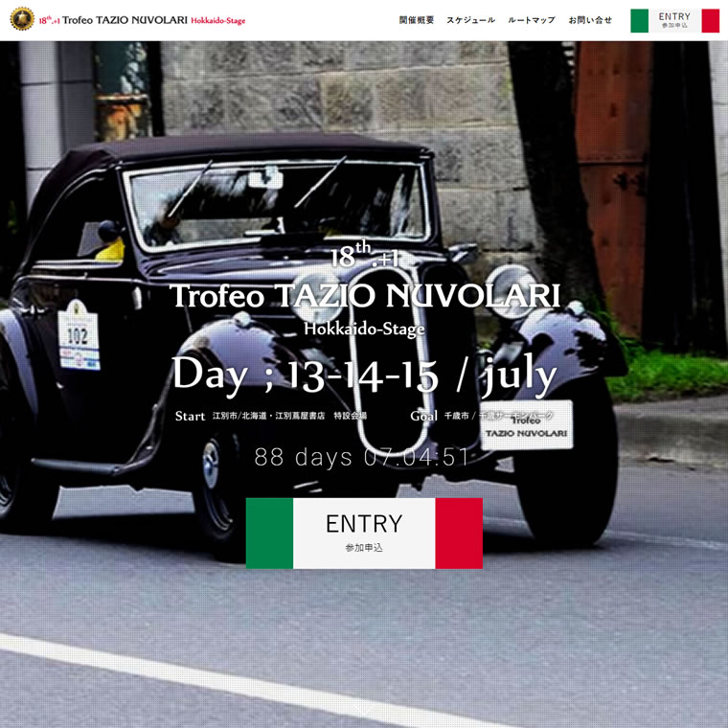Viewport: 728px width, 728px height.
Task: Go to the スケジュール menu item
Action: coord(470,20)
